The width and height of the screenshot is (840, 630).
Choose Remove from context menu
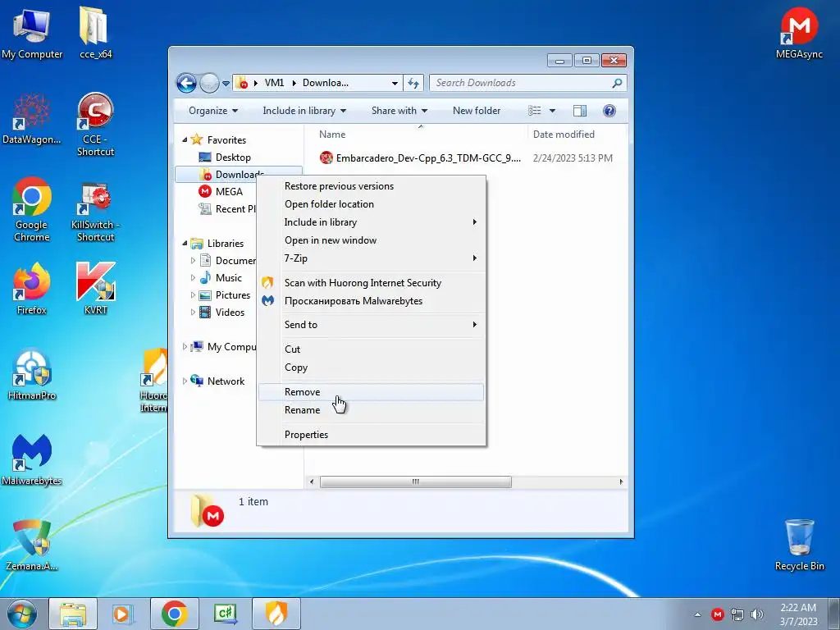(x=372, y=392)
